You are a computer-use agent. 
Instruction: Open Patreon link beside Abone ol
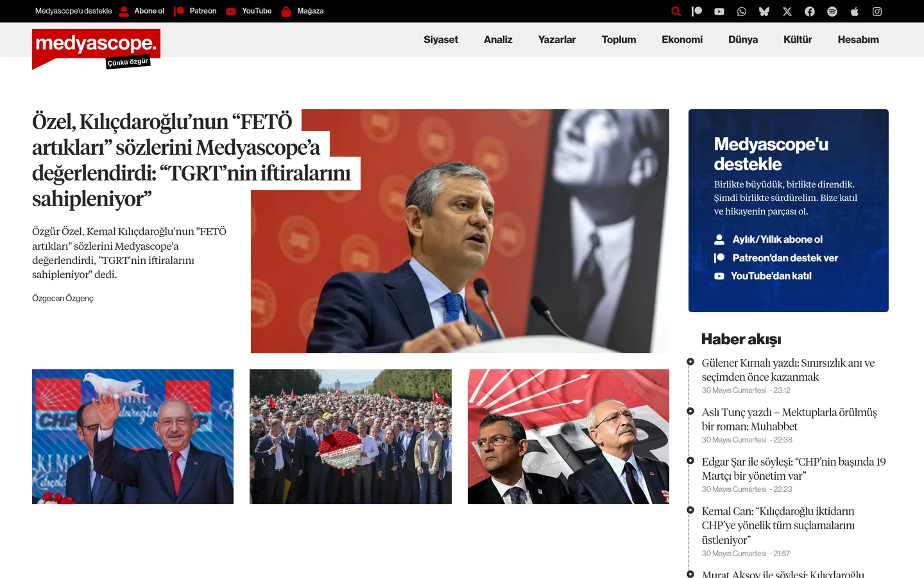[195, 11]
